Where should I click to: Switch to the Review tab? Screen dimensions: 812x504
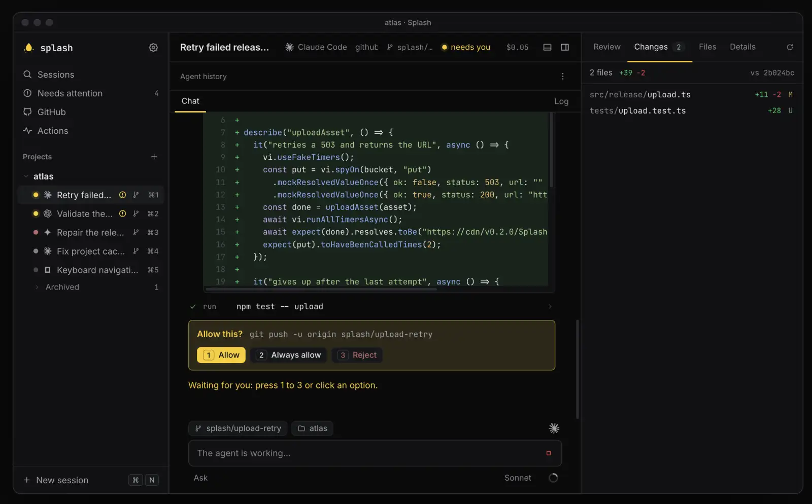[607, 47]
